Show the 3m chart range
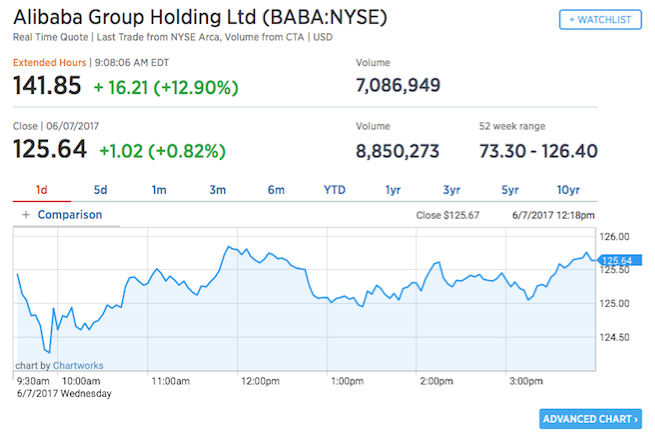Screen dimensions: 655x444 (217, 190)
